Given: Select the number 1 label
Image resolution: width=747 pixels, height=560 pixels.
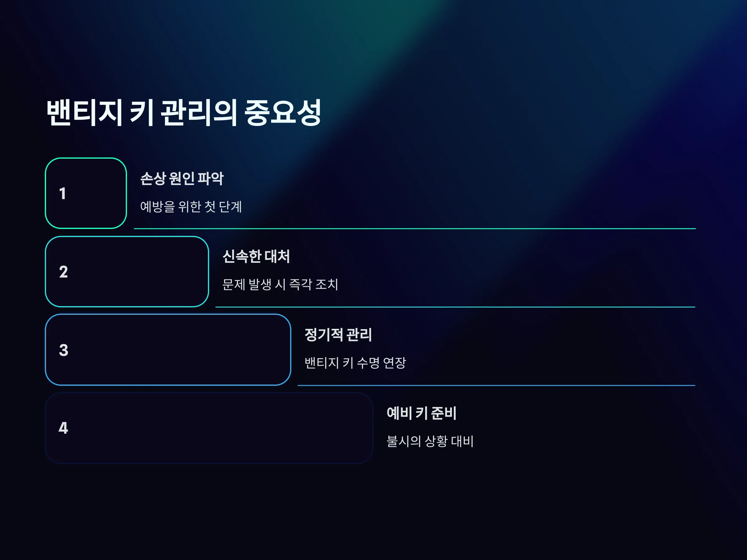Looking at the screenshot, I should [x=63, y=194].
